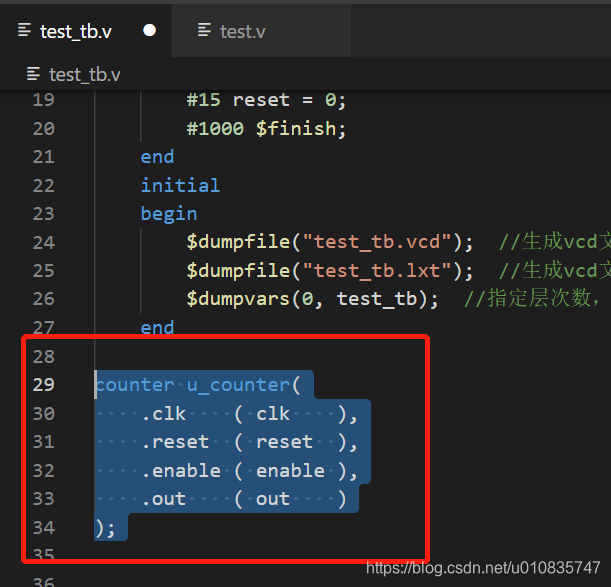Click the file icon on test.v tab
This screenshot has width=611, height=587.
point(204,30)
